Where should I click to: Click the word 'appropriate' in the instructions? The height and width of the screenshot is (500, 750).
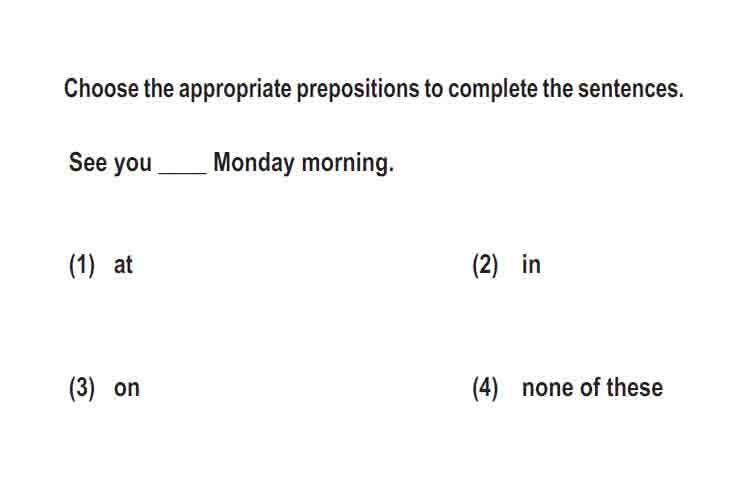235,90
